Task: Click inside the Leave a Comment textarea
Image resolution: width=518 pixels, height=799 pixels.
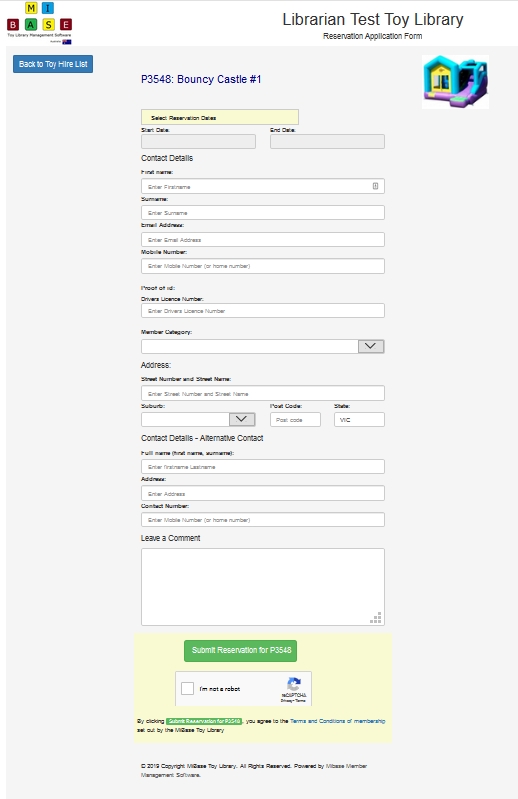Action: point(263,587)
